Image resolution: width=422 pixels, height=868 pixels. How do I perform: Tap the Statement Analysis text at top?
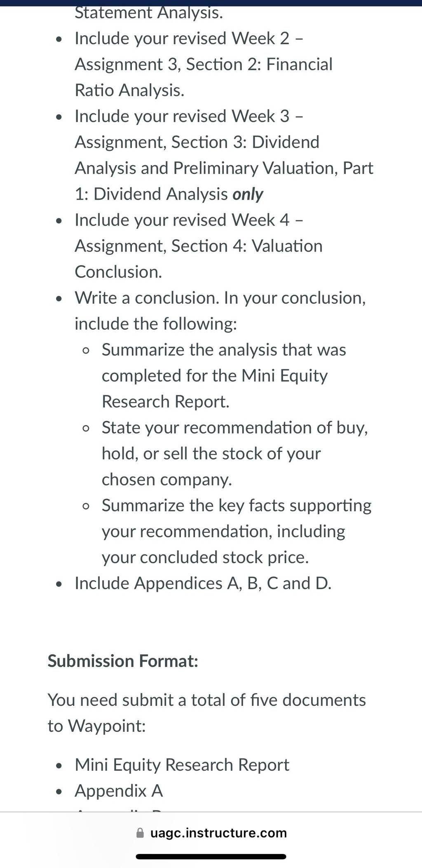149,13
